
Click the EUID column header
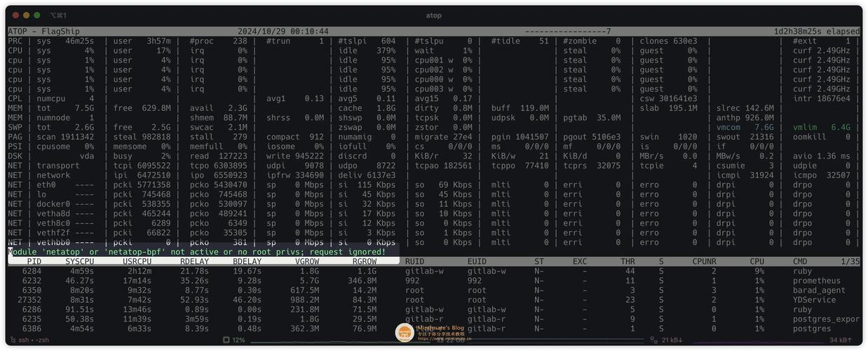[x=477, y=261]
